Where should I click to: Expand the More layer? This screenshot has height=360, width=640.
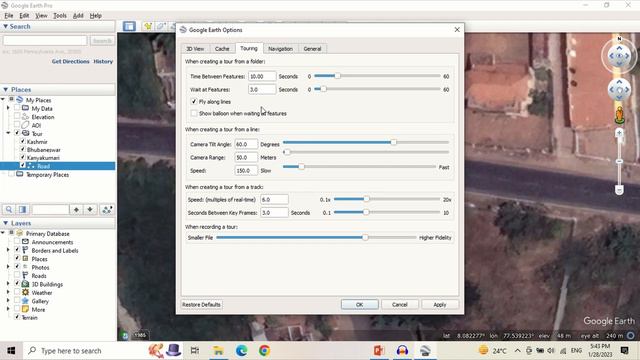pyautogui.click(x=8, y=309)
